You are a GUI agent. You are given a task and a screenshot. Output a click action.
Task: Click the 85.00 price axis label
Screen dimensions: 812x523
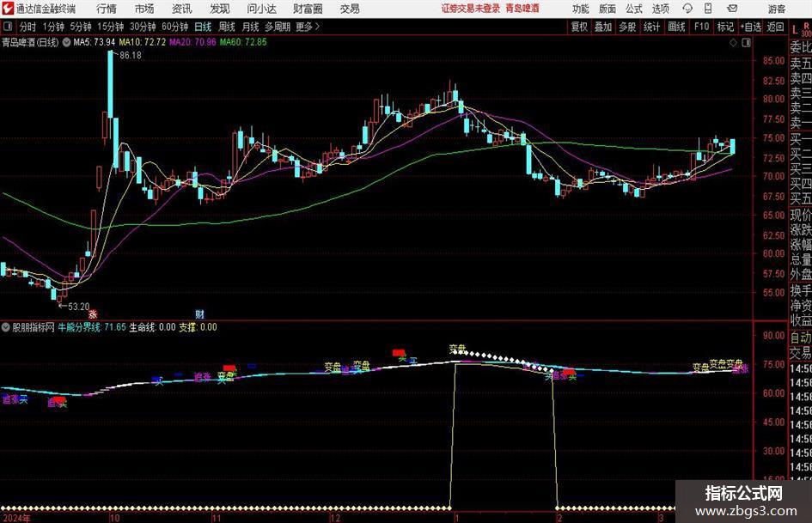tap(773, 61)
